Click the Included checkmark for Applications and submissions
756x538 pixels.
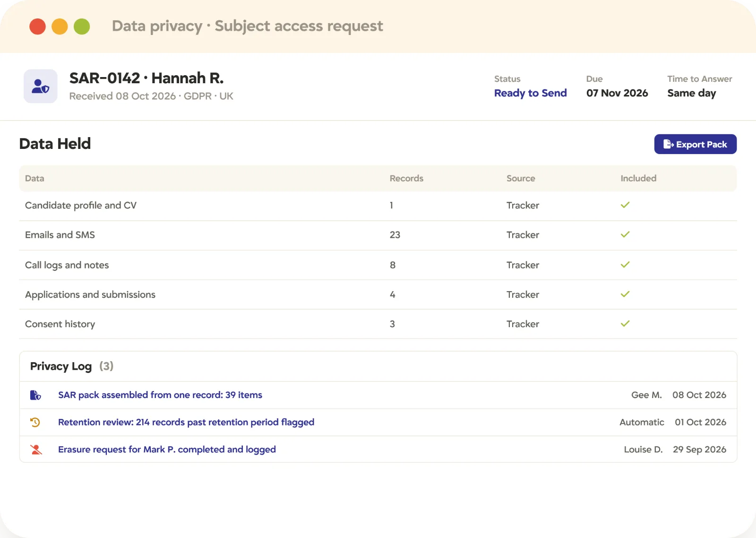(x=625, y=294)
